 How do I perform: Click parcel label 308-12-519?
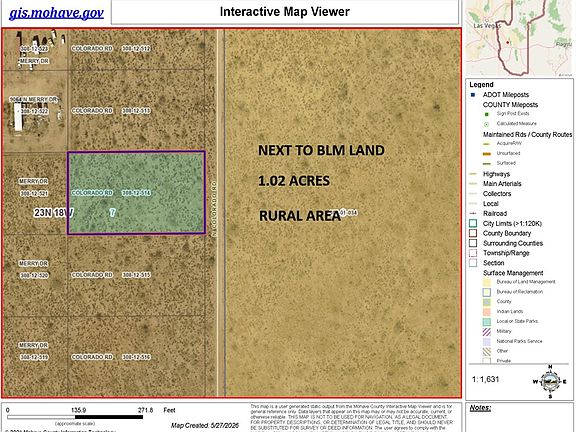pyautogui.click(x=34, y=357)
